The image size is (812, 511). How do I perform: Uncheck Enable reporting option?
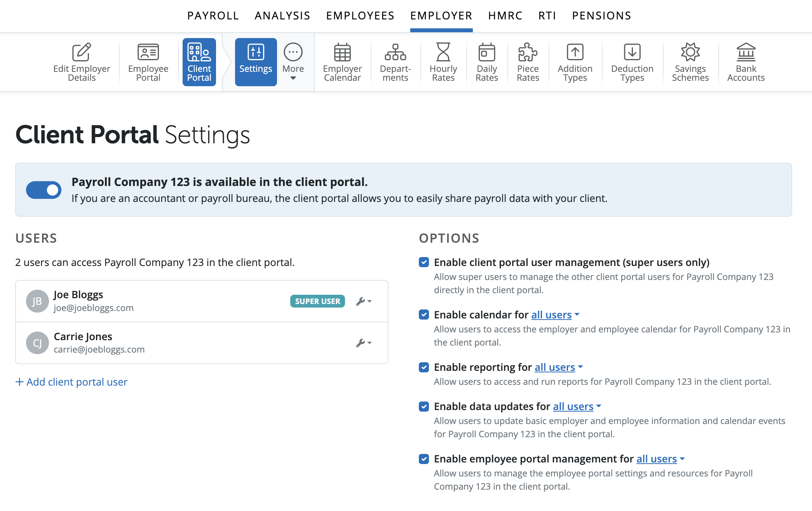[x=423, y=367]
